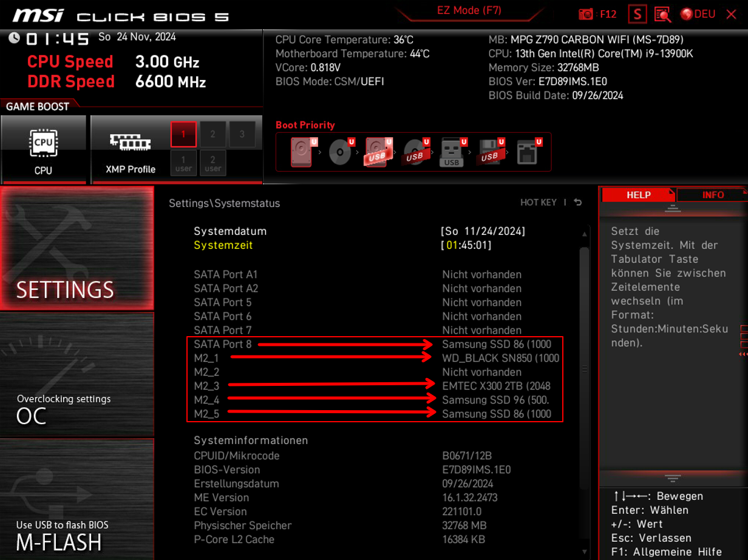Click the clock icon beside the time
The height and width of the screenshot is (560, 748).
click(14, 38)
